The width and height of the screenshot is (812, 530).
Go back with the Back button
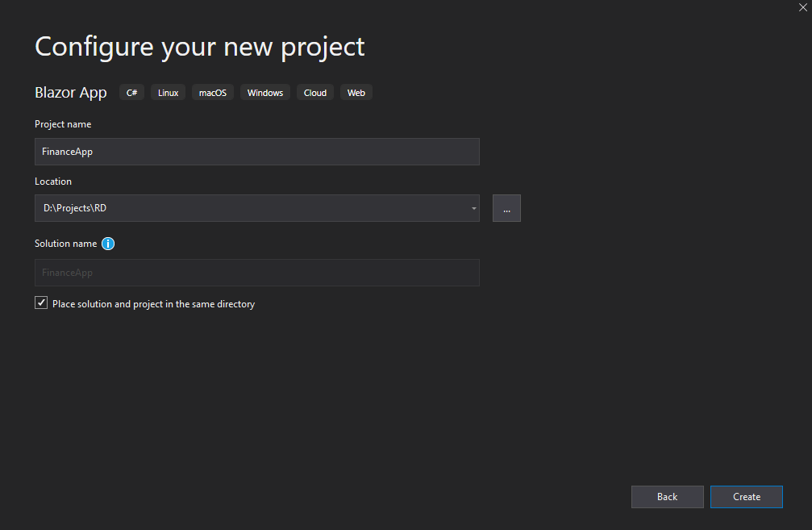tap(667, 497)
